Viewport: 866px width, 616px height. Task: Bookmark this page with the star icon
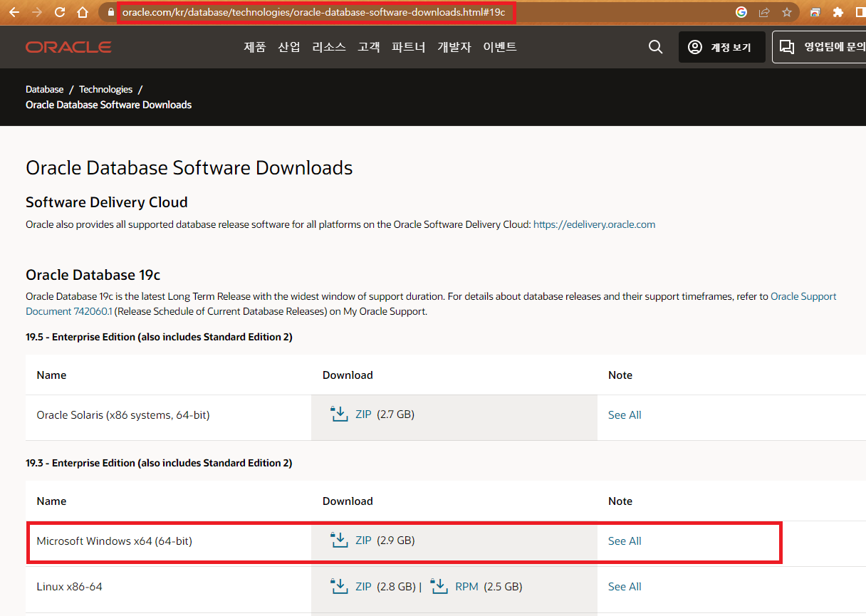coord(787,12)
